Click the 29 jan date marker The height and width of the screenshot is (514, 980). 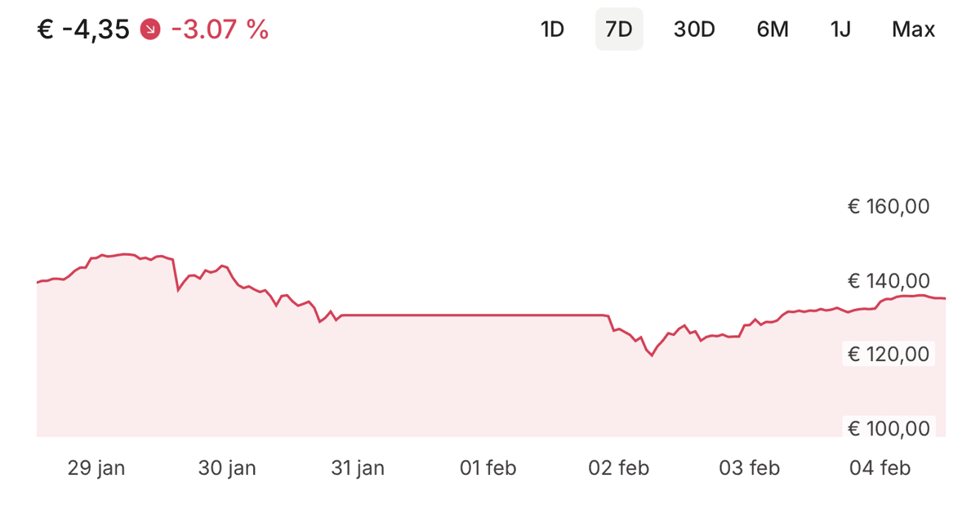[x=96, y=468]
